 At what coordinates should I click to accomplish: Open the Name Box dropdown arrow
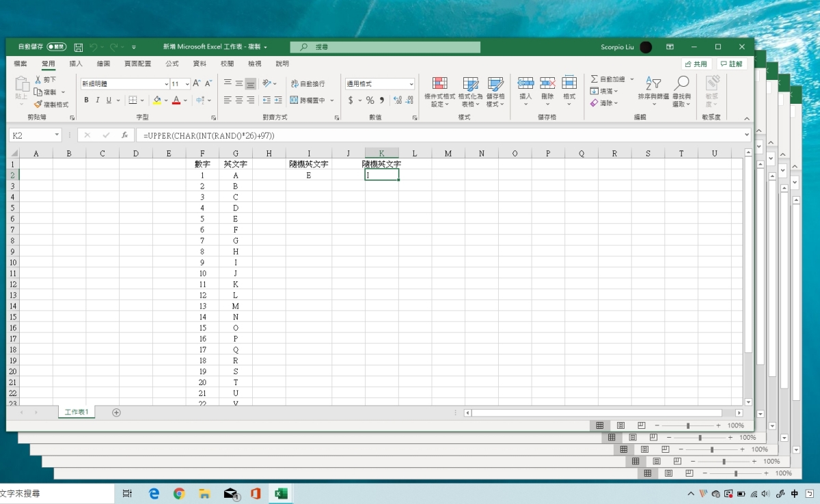coord(56,135)
